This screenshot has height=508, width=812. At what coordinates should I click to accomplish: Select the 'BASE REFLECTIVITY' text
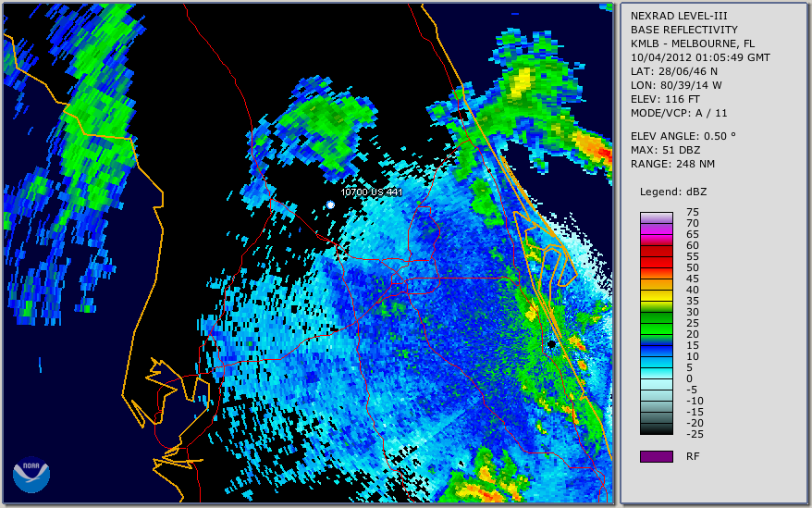pyautogui.click(x=683, y=30)
